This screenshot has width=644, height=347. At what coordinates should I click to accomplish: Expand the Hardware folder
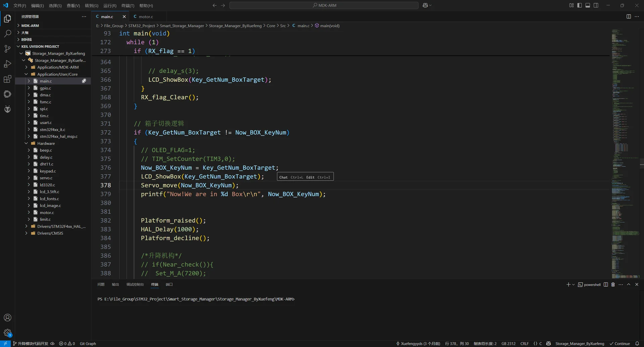(46, 143)
